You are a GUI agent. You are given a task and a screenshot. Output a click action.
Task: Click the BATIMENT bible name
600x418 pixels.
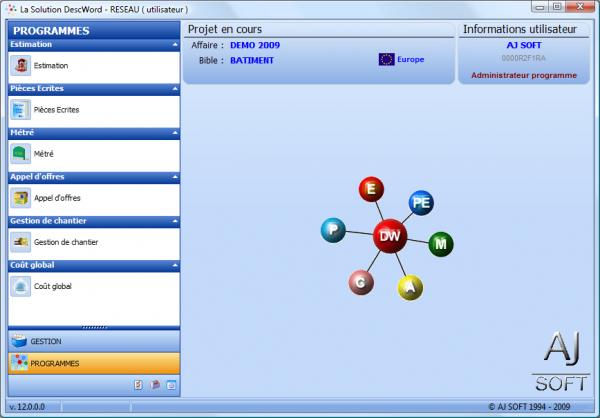click(x=252, y=60)
